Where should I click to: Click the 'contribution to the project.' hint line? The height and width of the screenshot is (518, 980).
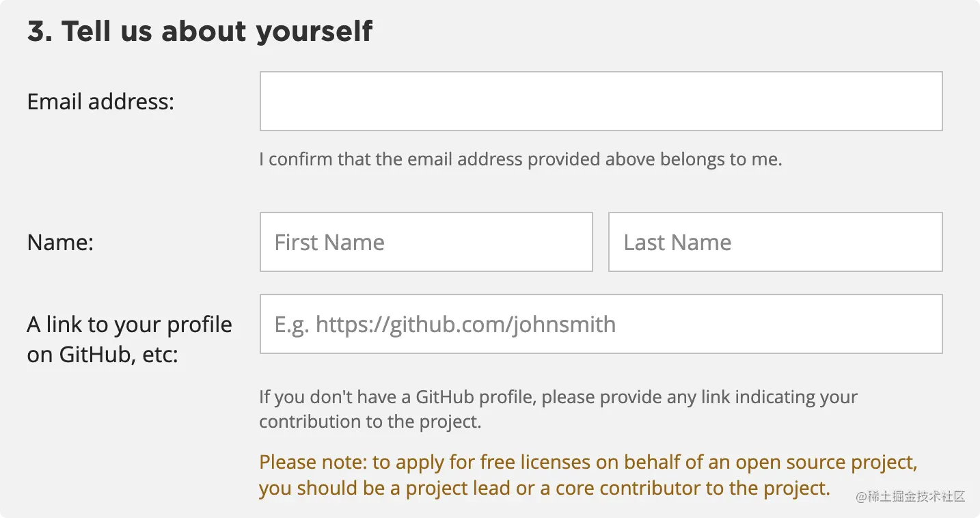[370, 422]
